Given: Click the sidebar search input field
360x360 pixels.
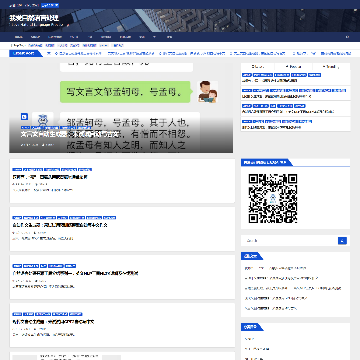Looking at the screenshot, I should pos(289,241).
